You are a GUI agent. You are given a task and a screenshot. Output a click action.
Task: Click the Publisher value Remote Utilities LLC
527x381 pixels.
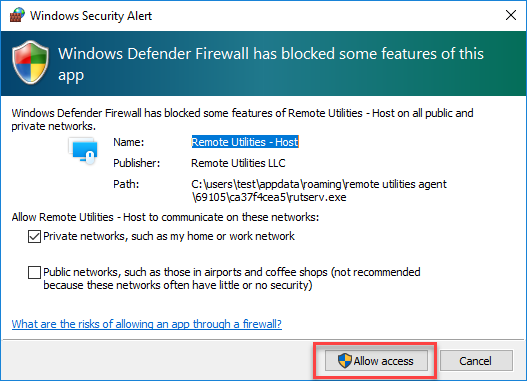[x=238, y=163]
